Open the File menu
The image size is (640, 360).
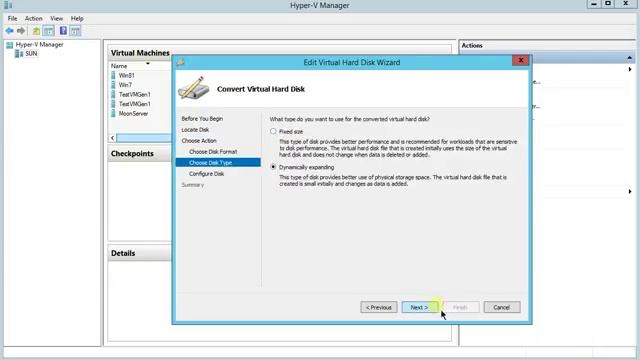13,18
